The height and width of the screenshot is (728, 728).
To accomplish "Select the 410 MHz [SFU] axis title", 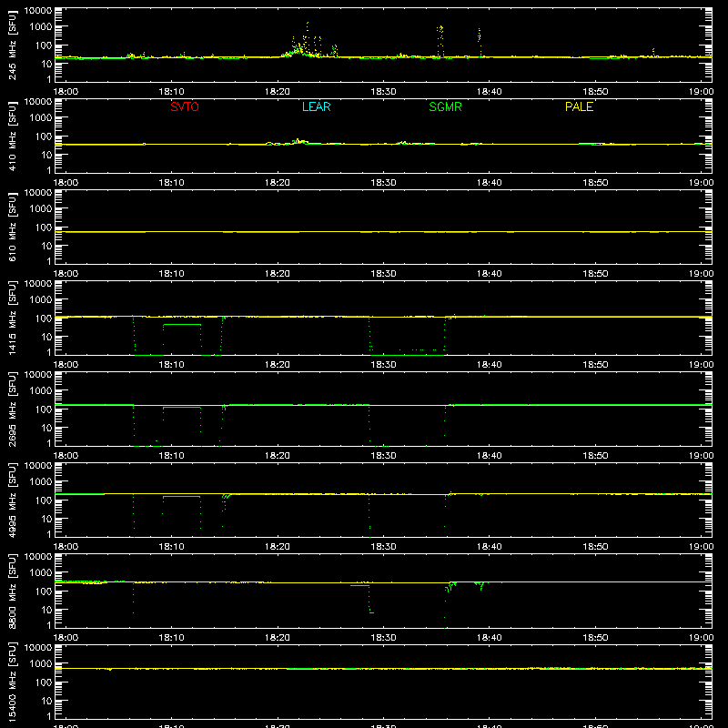I will (13, 136).
